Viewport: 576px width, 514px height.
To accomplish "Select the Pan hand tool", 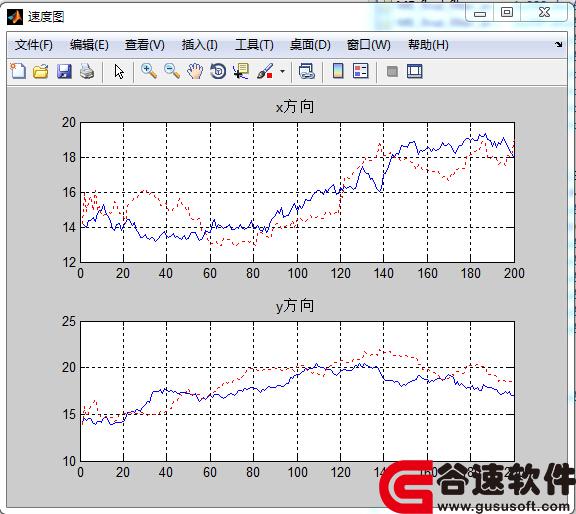I will pos(195,71).
